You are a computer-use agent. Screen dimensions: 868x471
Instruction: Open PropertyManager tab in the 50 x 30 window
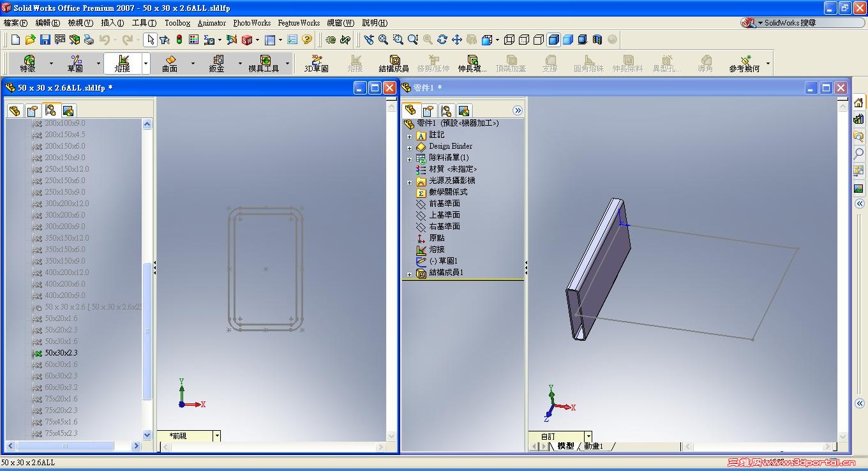pyautogui.click(x=33, y=110)
